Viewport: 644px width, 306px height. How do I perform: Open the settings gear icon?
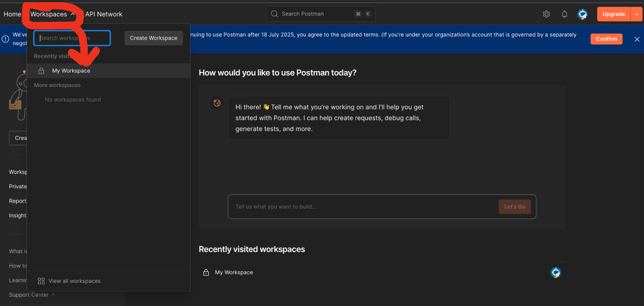coord(546,14)
